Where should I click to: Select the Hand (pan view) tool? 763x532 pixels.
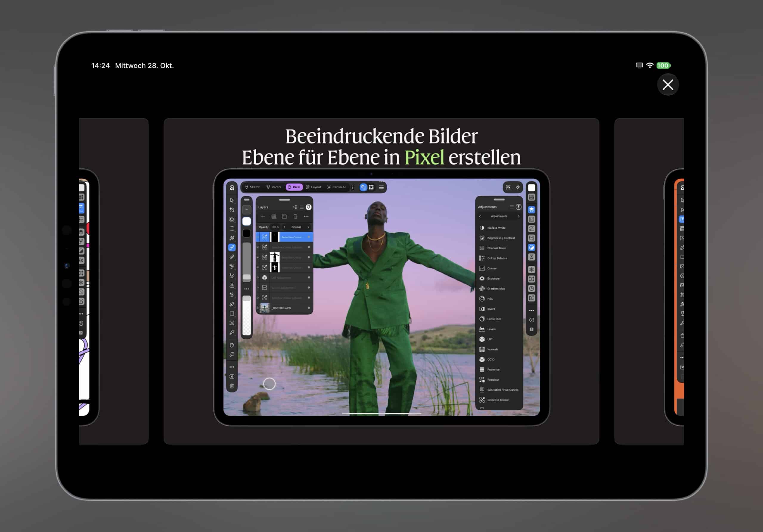click(232, 345)
